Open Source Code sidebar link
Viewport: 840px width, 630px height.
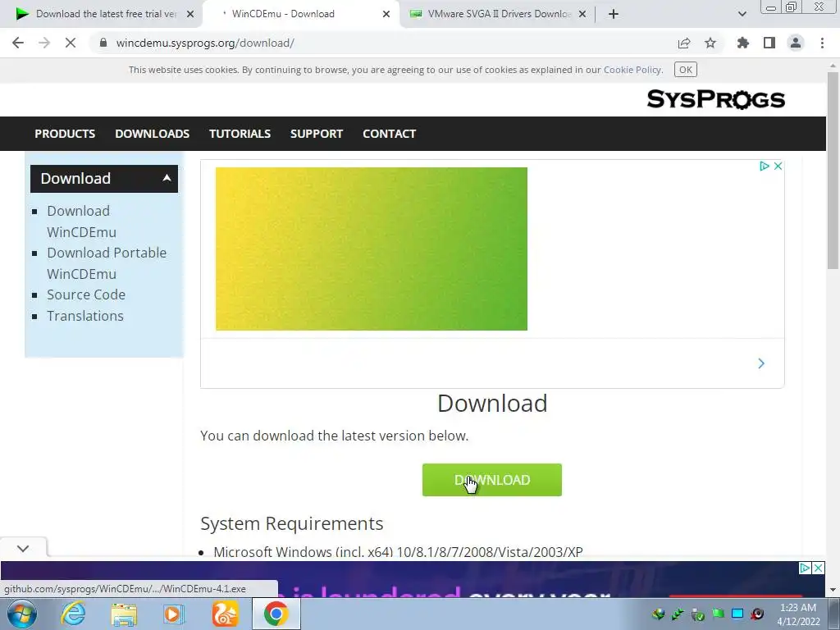85,294
